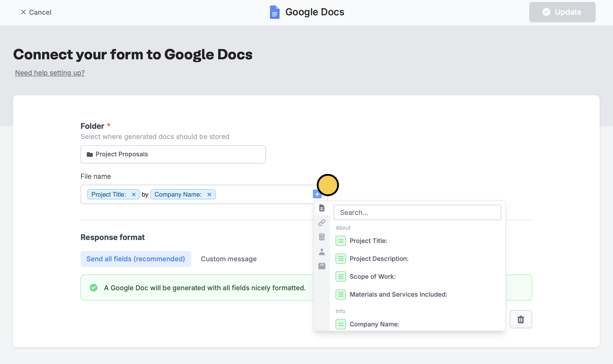The width and height of the screenshot is (613, 364).
Task: Open the Need help setting up link
Action: pos(50,73)
